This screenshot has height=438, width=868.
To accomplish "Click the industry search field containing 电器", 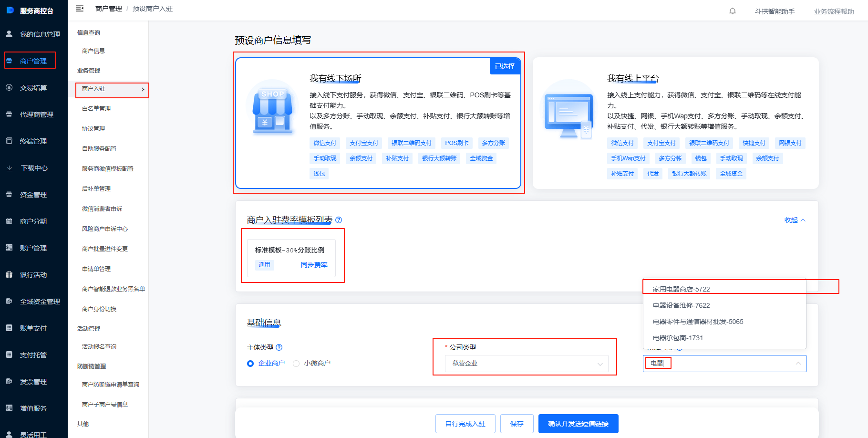I will (x=724, y=364).
